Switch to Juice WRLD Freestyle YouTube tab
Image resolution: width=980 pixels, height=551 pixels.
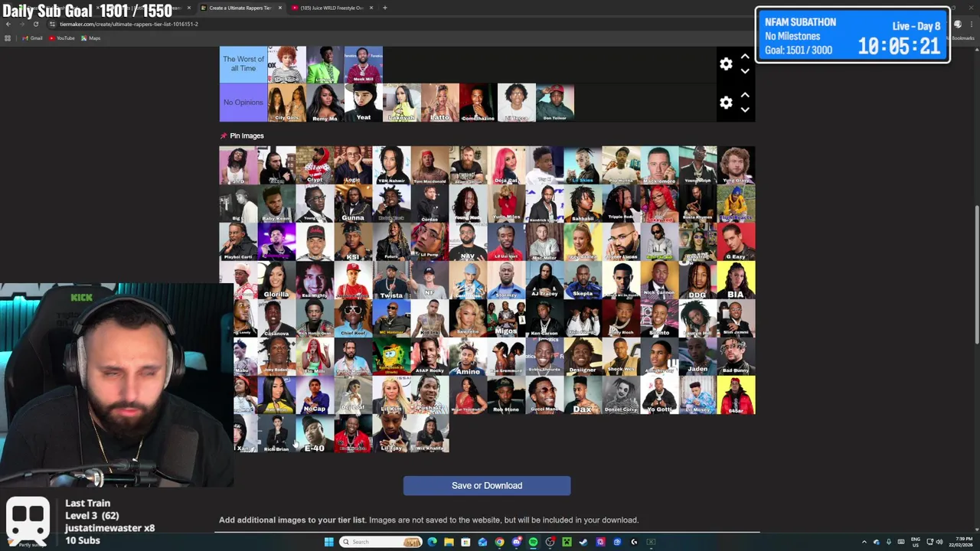pos(331,8)
